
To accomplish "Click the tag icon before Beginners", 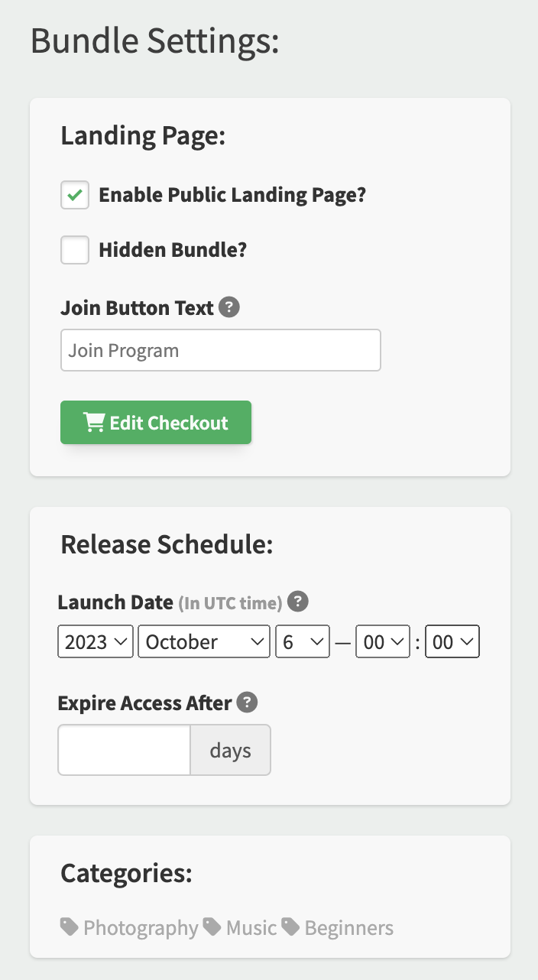I will click(x=290, y=927).
